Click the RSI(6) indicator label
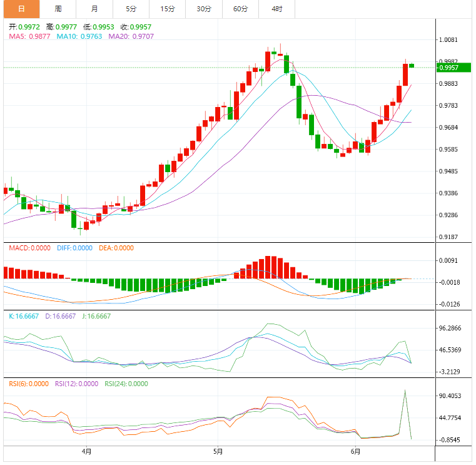 (28, 384)
